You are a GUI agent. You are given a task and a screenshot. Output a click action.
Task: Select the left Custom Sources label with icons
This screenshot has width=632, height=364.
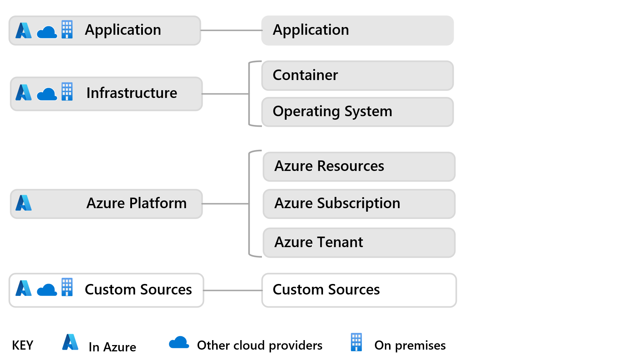coord(106,290)
